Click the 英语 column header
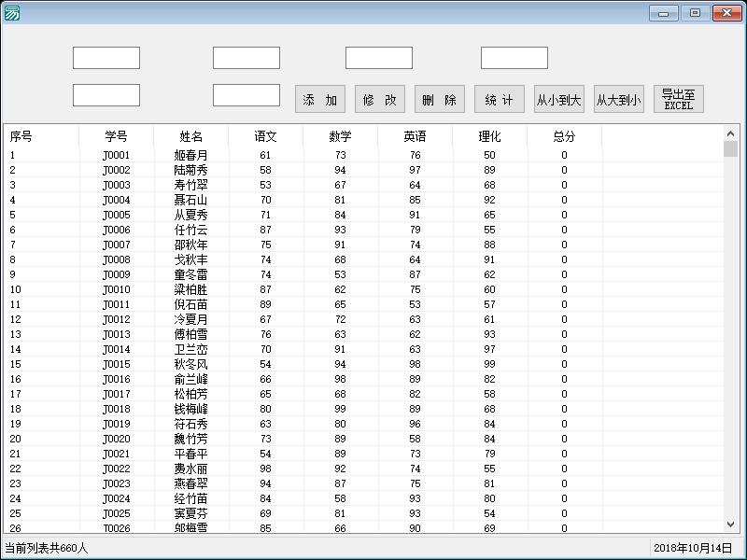747x560 pixels. coord(415,136)
